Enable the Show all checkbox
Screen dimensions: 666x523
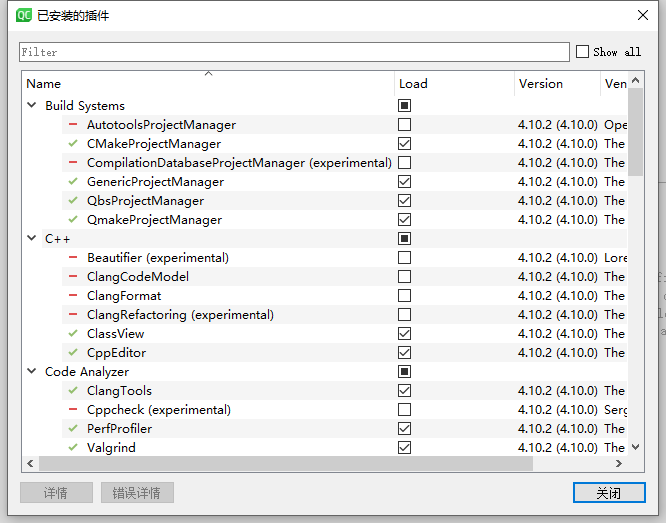(x=582, y=52)
